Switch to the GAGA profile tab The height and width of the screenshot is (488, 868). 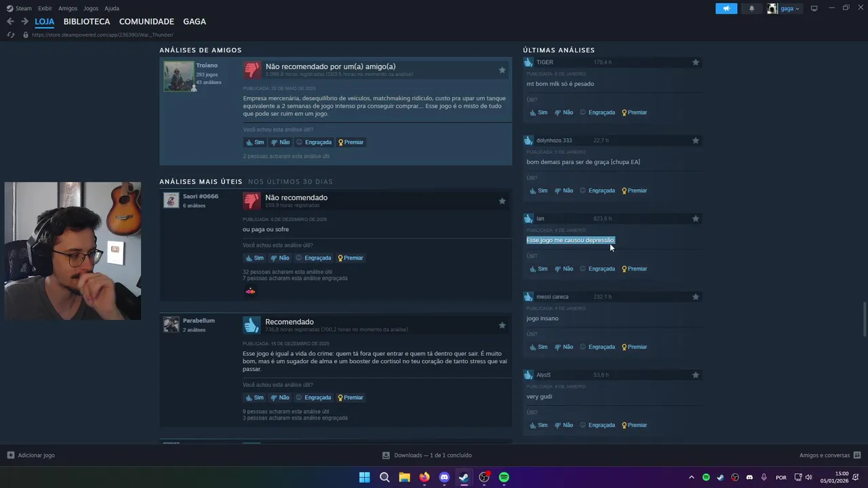point(194,22)
